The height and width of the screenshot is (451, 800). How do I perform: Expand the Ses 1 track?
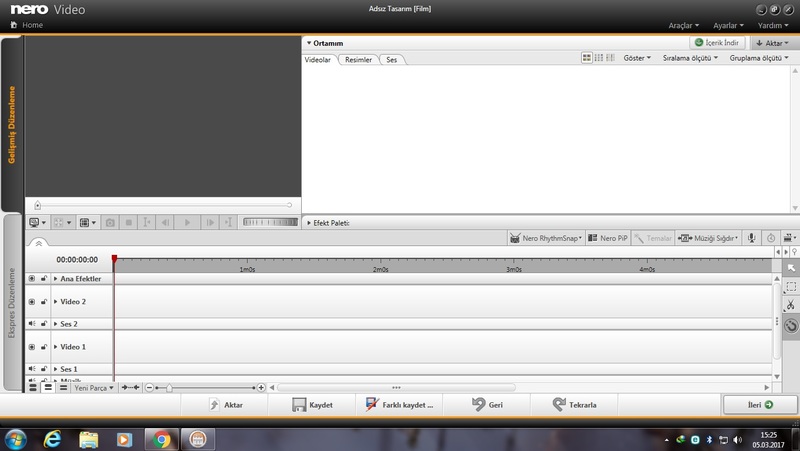[56, 368]
